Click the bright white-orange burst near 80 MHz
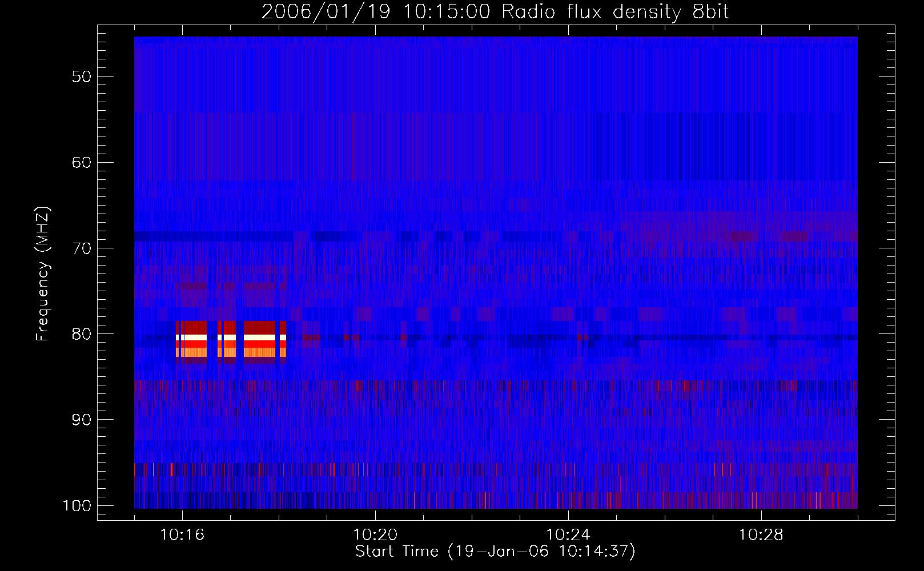 click(231, 342)
